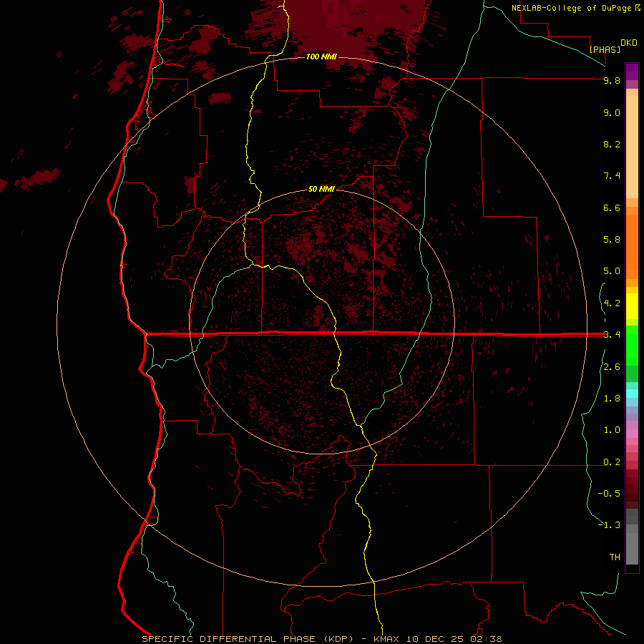Select the 9.8 value on the color scale
Viewport: 644px width, 644px height.
tap(612, 80)
